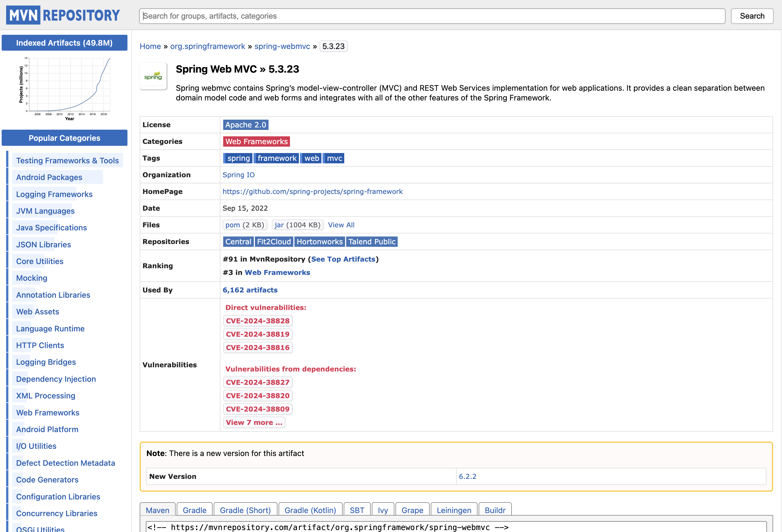Expand View 7 more vulnerabilities
The image size is (782, 532).
(x=254, y=422)
